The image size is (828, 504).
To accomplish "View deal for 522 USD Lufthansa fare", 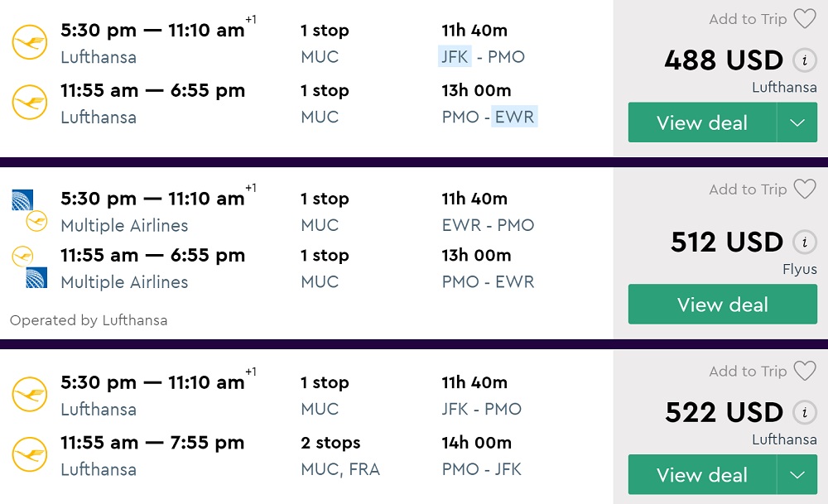I will click(x=701, y=475).
